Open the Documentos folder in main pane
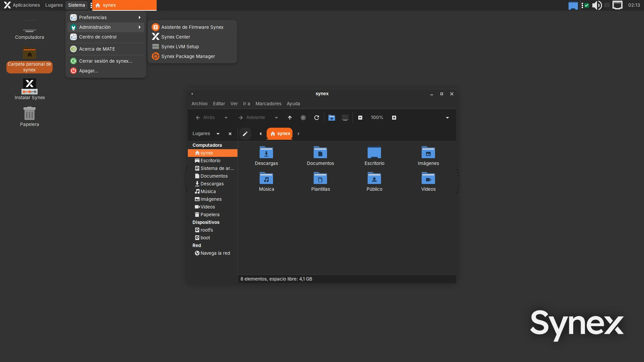 click(320, 156)
